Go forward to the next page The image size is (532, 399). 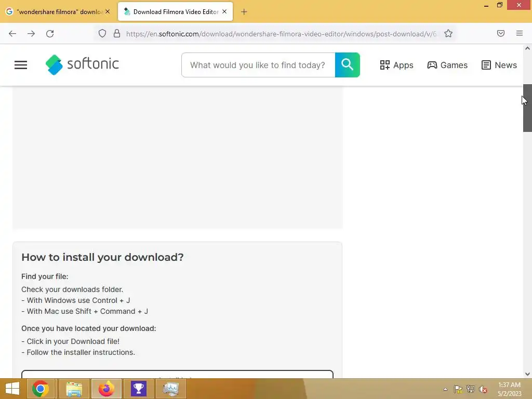[x=31, y=34]
